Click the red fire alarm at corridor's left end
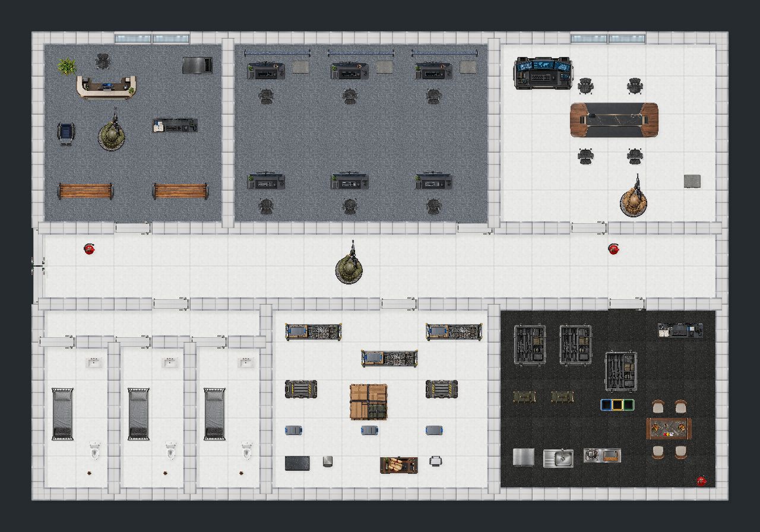Image resolution: width=760 pixels, height=532 pixels. click(89, 248)
